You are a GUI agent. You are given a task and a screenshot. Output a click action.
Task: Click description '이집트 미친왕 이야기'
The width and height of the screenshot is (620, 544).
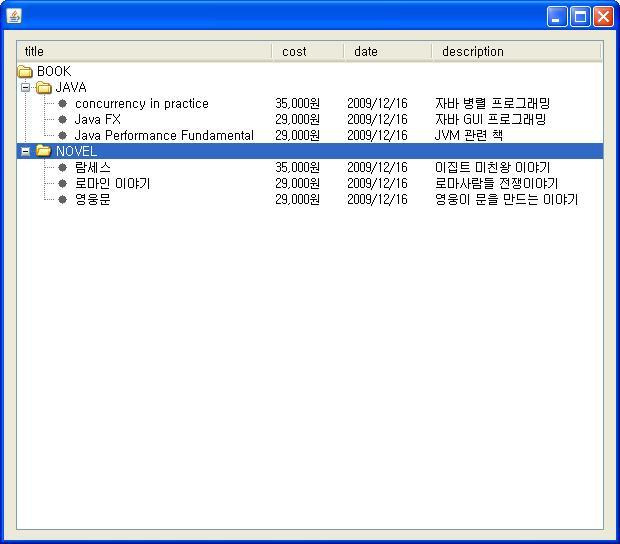click(493, 168)
